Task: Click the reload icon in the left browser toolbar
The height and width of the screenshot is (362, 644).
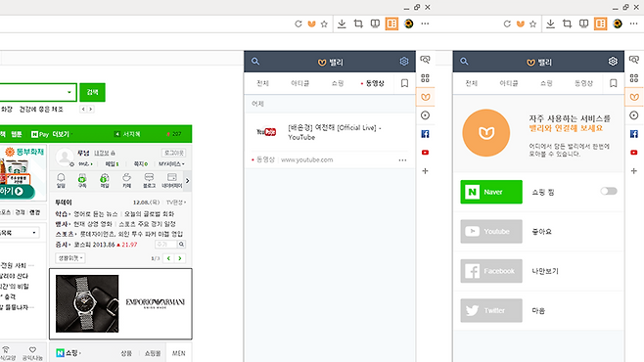Action: 299,23
